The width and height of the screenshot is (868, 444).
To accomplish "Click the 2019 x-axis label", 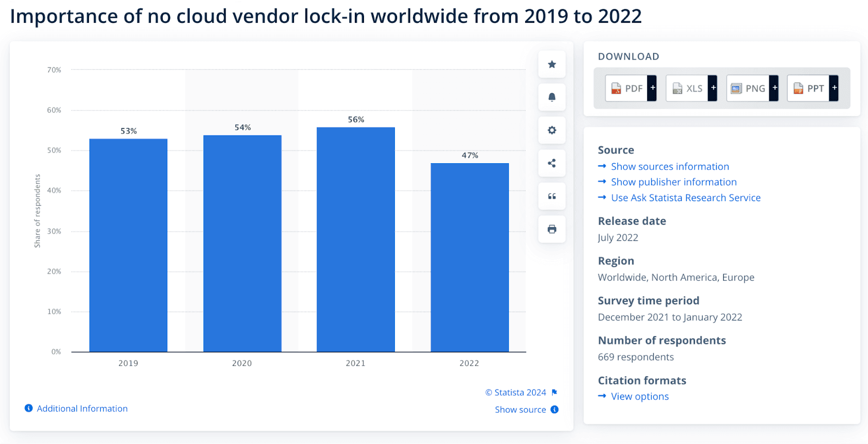I will click(x=129, y=363).
